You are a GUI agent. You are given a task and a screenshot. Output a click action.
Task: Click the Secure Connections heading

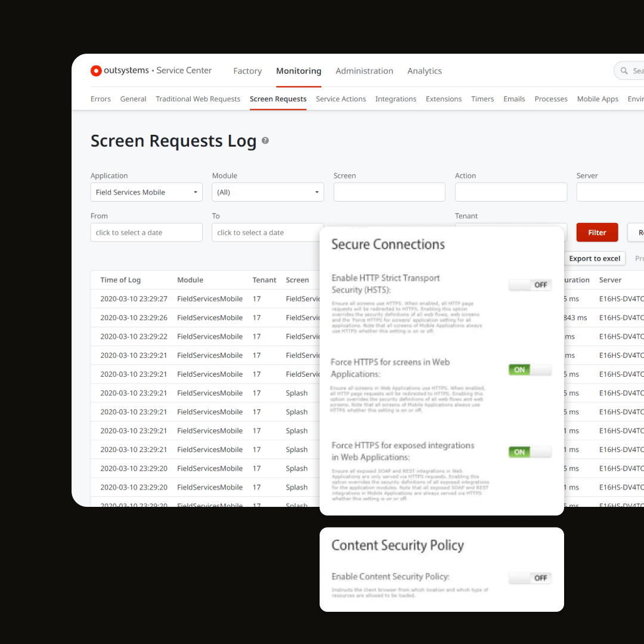pyautogui.click(x=388, y=244)
